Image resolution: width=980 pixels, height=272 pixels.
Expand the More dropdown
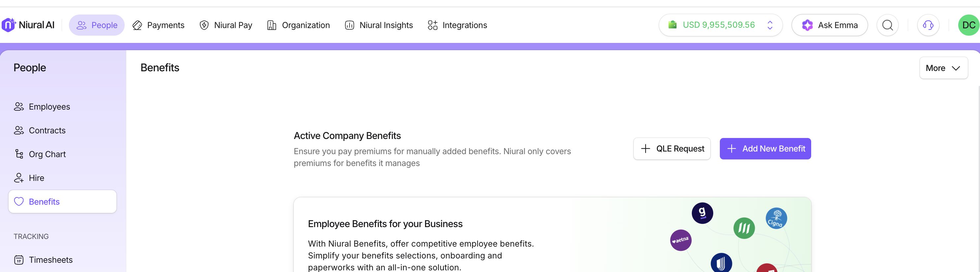coord(943,68)
